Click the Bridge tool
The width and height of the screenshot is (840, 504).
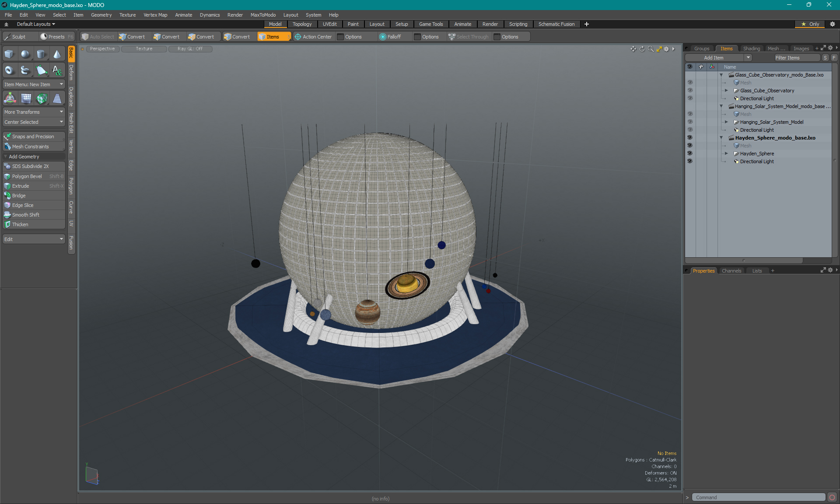(34, 196)
